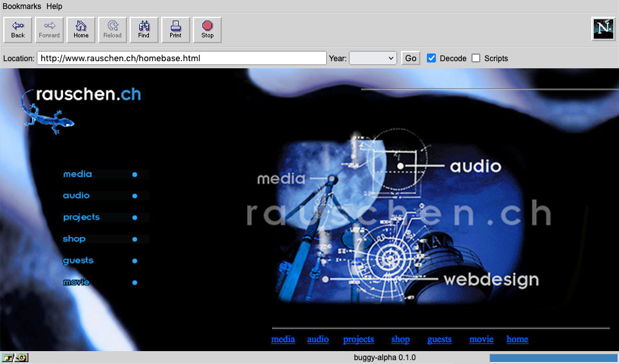The width and height of the screenshot is (619, 364).
Task: Open the Help menu
Action: [x=54, y=6]
